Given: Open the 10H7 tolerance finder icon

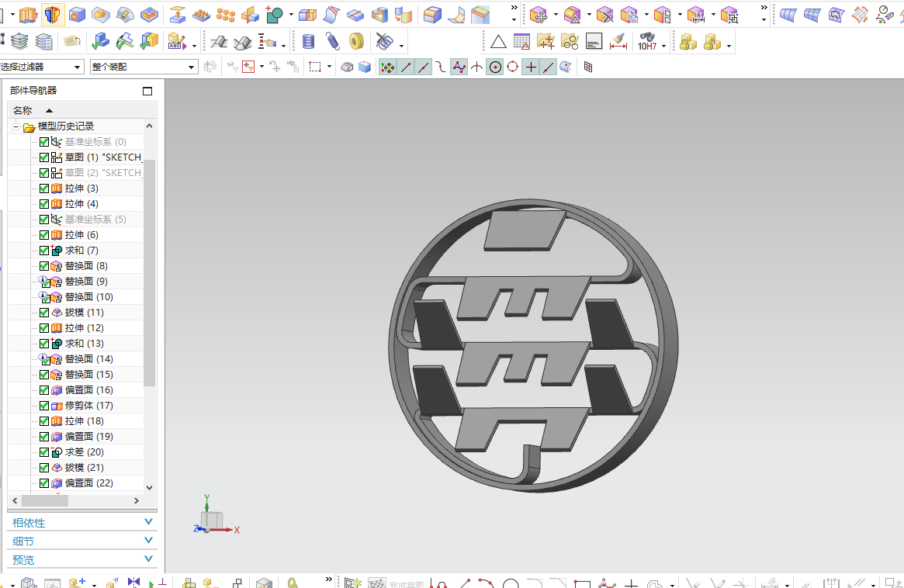Looking at the screenshot, I should coord(647,42).
